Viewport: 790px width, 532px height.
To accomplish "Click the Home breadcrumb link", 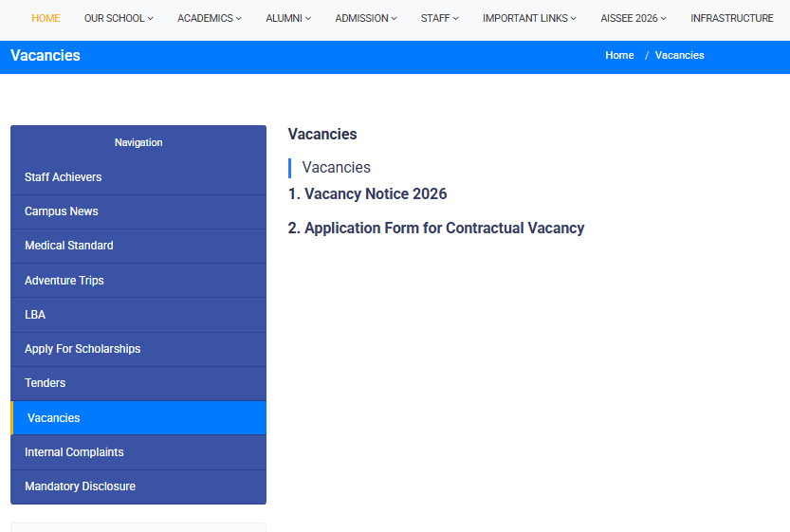I will pyautogui.click(x=619, y=55).
